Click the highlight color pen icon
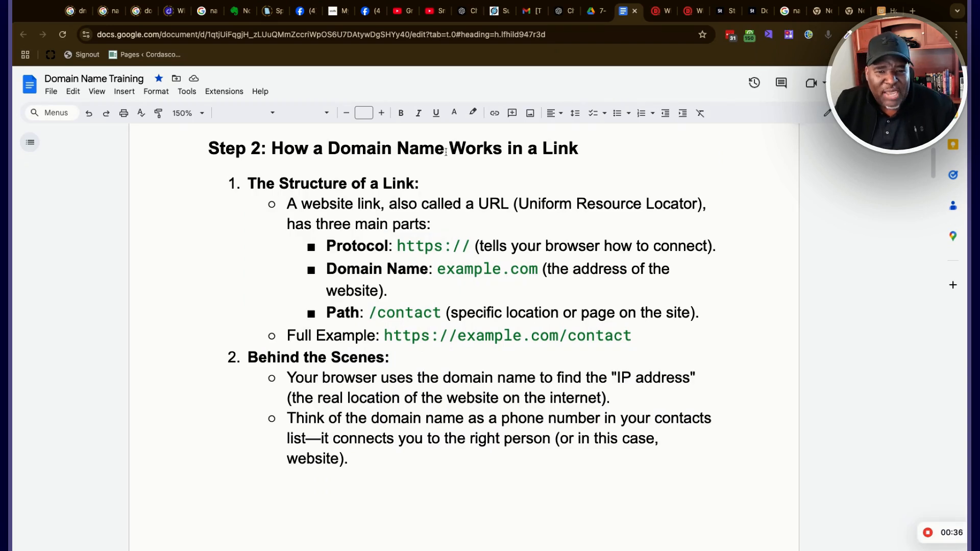Image resolution: width=980 pixels, height=551 pixels. click(x=473, y=112)
